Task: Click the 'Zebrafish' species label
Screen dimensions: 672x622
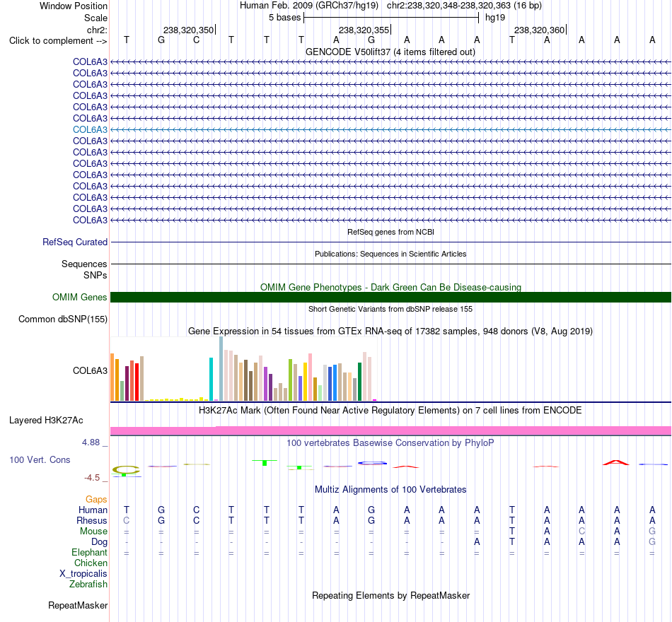Action: (x=88, y=585)
